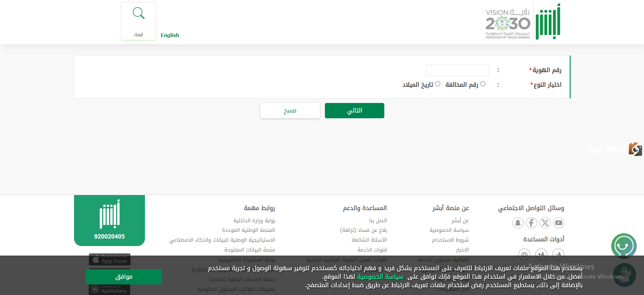Image resolution: width=644 pixels, height=295 pixels.
Task: Click the أدوات المساعدة heading
Action: pyautogui.click(x=544, y=239)
